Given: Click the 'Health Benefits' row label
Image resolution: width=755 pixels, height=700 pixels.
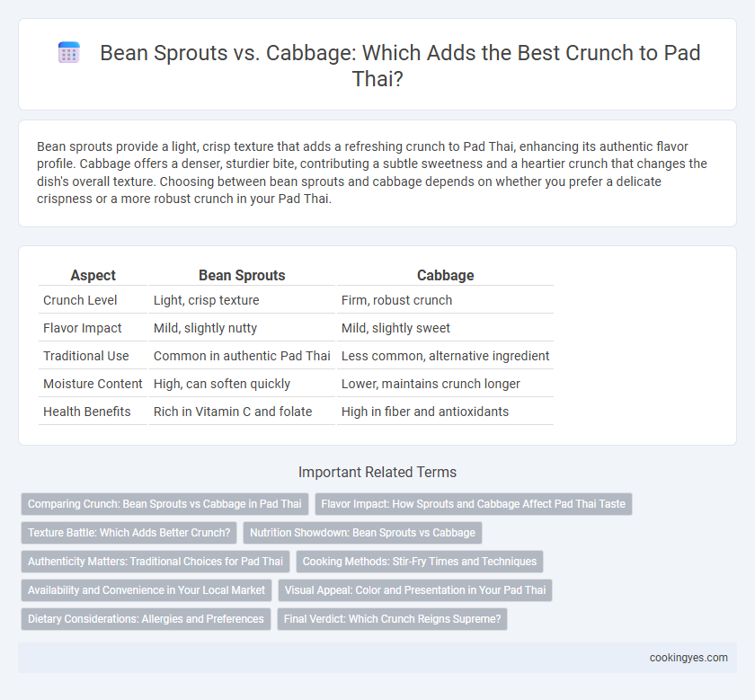Looking at the screenshot, I should [x=87, y=412].
